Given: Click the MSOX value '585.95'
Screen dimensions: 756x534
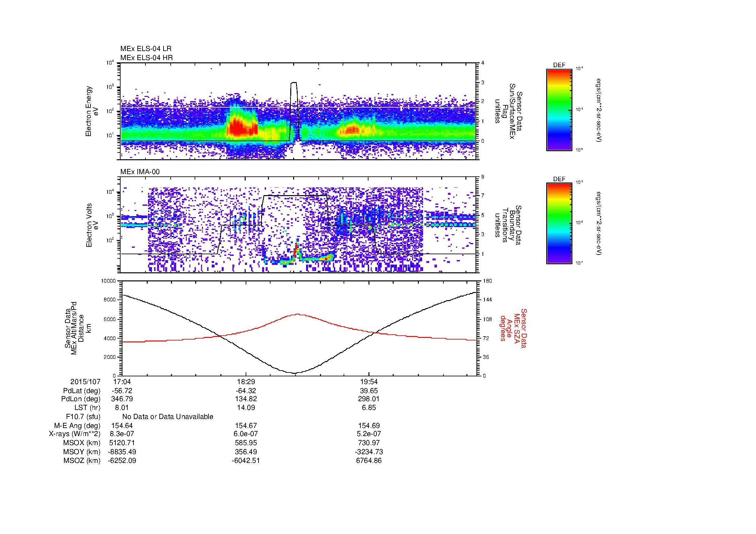Looking at the screenshot, I should [x=246, y=443].
